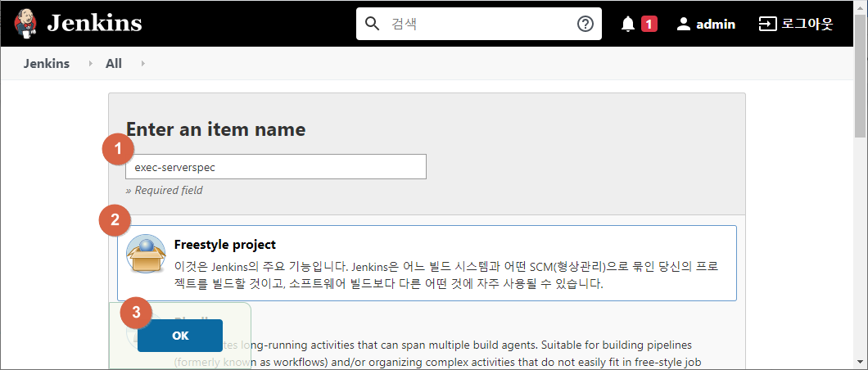
Task: Click the Jenkins butler logo icon
Action: point(26,23)
